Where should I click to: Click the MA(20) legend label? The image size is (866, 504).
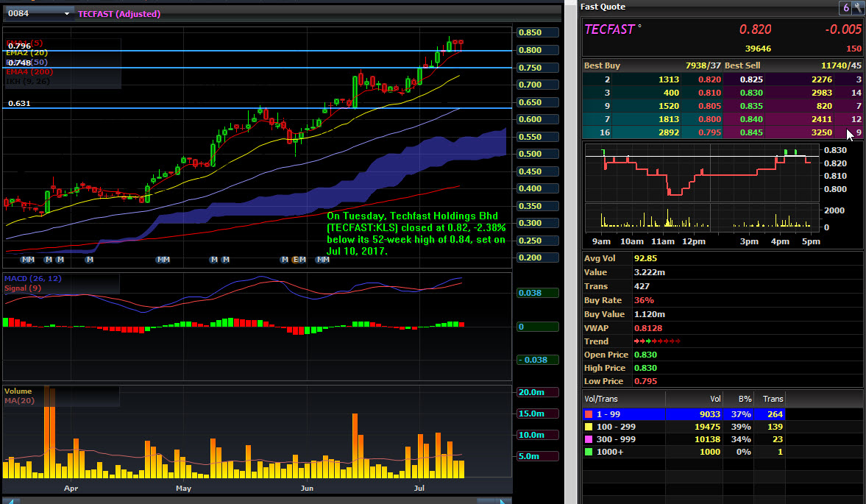pyautogui.click(x=19, y=401)
